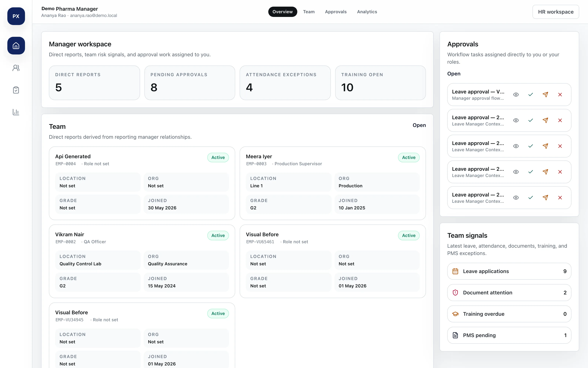Click ananya.rao@demo.local user email

coord(94,15)
